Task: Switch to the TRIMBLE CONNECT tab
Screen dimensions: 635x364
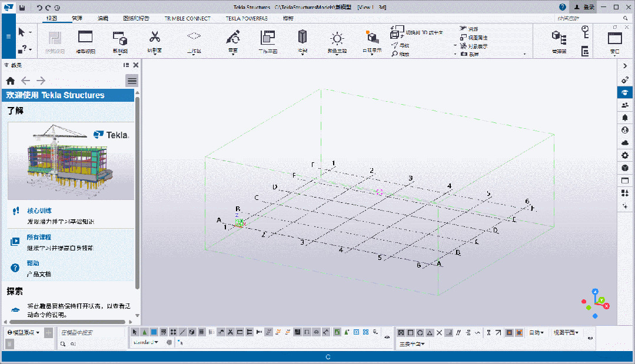Action: (x=188, y=18)
